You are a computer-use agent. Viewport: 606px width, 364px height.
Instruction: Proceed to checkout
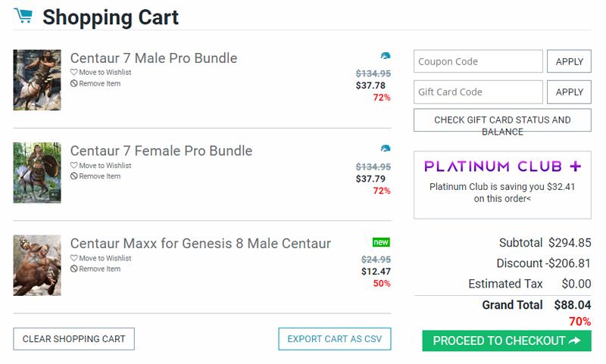pos(506,341)
